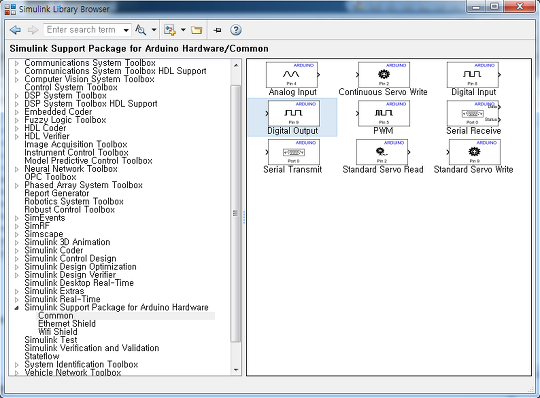Select Robotics System Toolbox in tree
This screenshot has height=398, width=540.
[74, 201]
